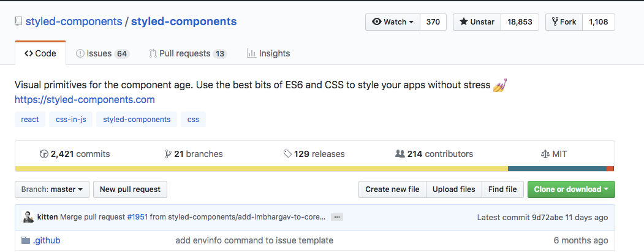Click the Upload files button

coord(454,189)
